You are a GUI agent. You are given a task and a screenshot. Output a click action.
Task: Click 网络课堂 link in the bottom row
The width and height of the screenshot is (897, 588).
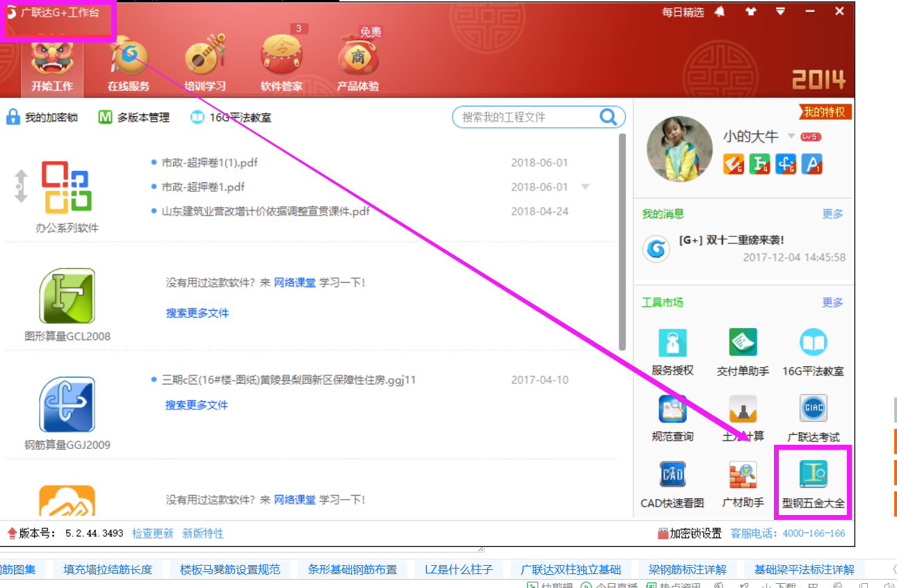pos(295,500)
